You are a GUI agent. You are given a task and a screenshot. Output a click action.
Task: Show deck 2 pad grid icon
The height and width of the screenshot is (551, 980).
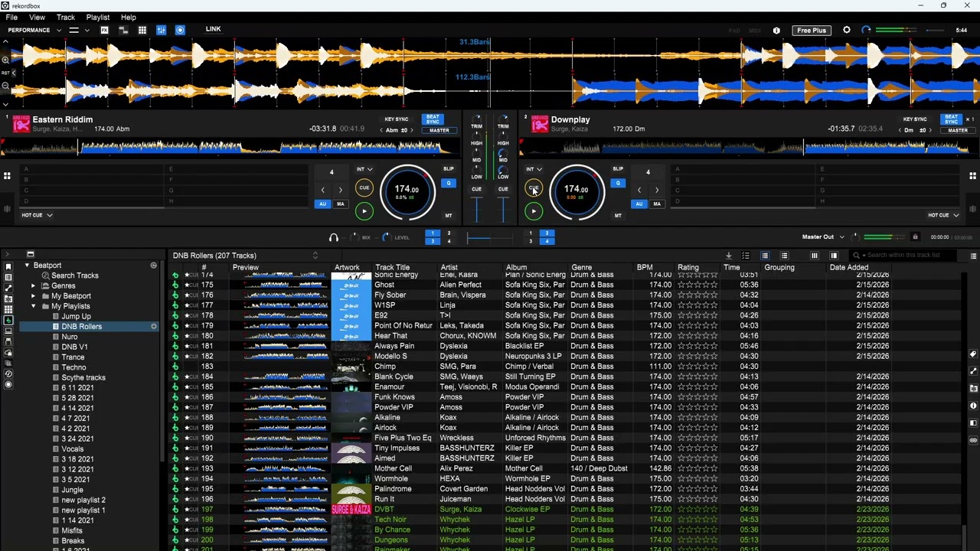pos(972,176)
